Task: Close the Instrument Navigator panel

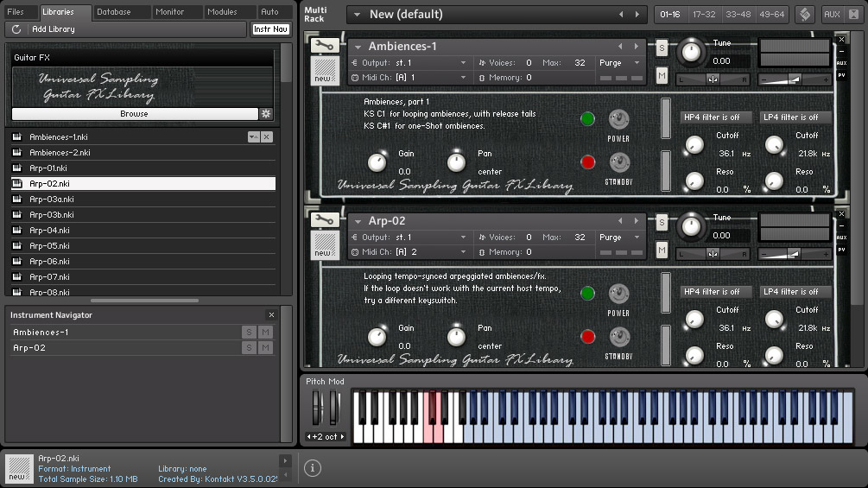Action: coord(271,315)
